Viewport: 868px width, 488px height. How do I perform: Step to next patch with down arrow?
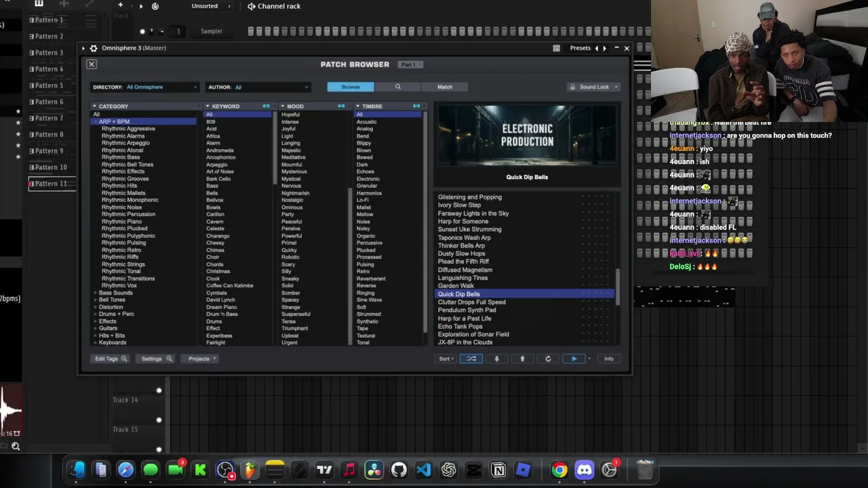[496, 359]
